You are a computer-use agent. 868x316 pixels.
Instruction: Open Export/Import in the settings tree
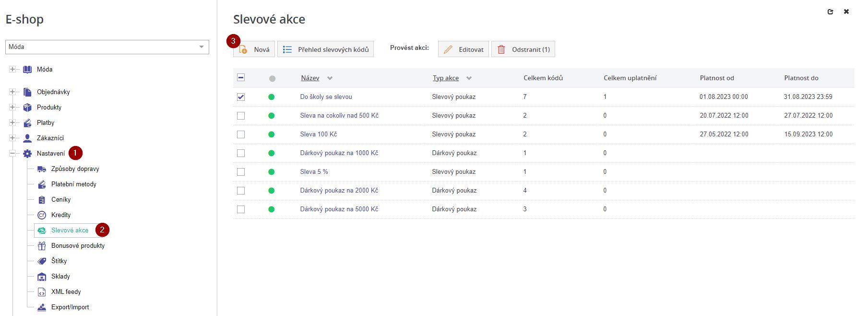70,307
